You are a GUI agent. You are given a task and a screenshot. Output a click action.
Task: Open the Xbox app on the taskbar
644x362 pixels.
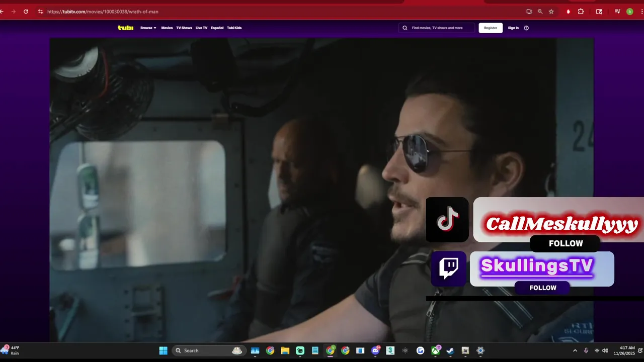click(435, 350)
